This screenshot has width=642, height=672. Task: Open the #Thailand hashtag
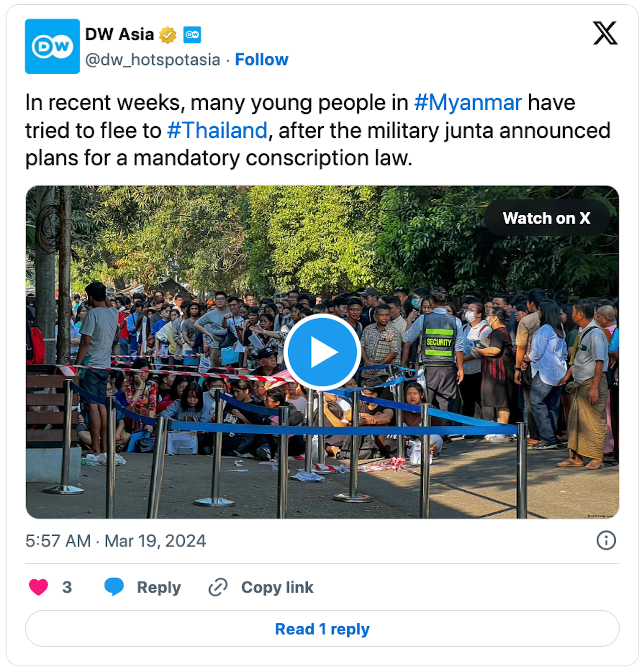pyautogui.click(x=217, y=130)
